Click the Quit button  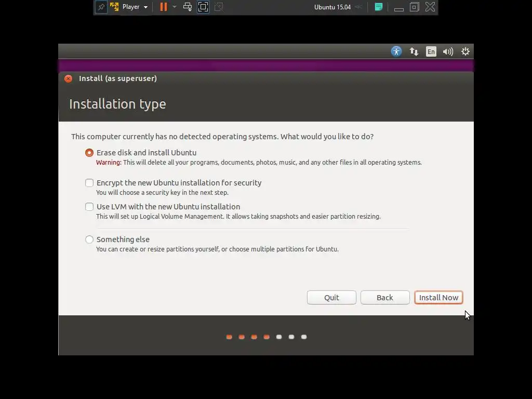point(331,298)
